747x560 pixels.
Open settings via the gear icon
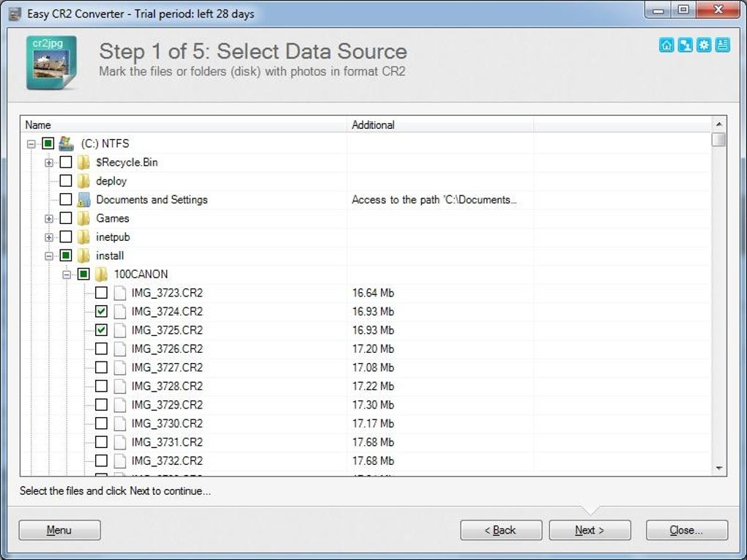tap(704, 45)
